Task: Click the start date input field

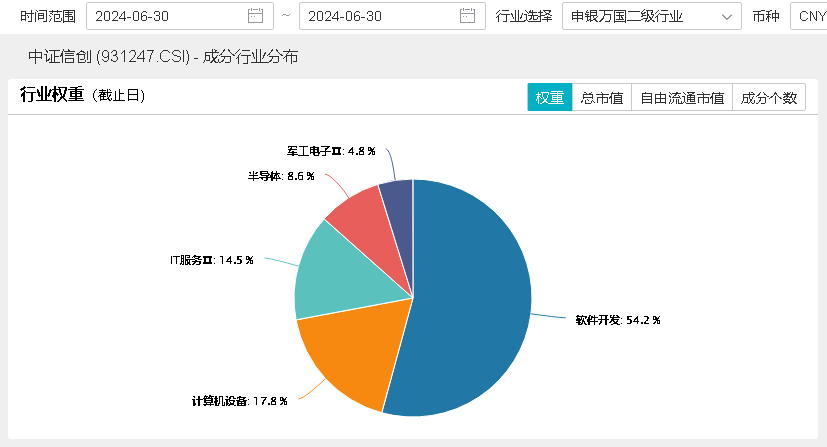Action: [x=165, y=16]
